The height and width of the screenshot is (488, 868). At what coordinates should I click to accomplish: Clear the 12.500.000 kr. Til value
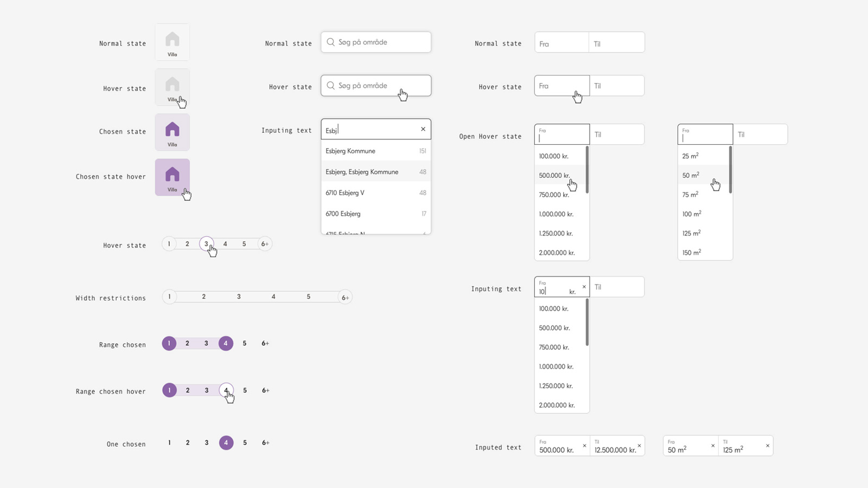[639, 446]
